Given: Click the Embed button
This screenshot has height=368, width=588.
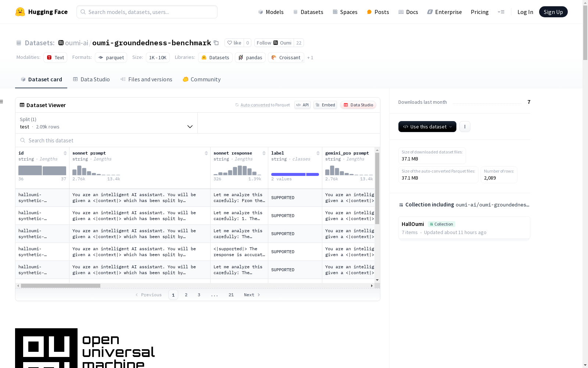Looking at the screenshot, I should (325, 105).
